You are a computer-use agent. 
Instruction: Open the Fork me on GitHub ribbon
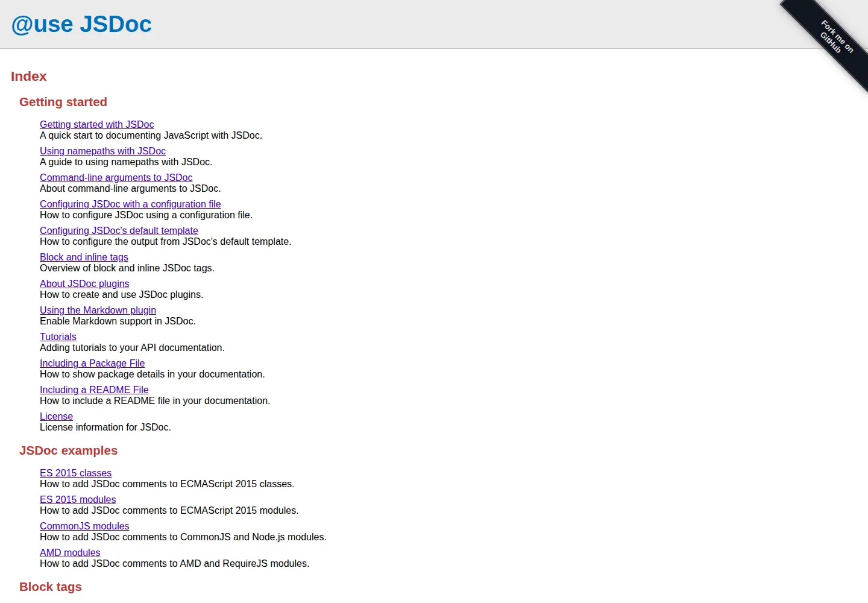pos(837,36)
